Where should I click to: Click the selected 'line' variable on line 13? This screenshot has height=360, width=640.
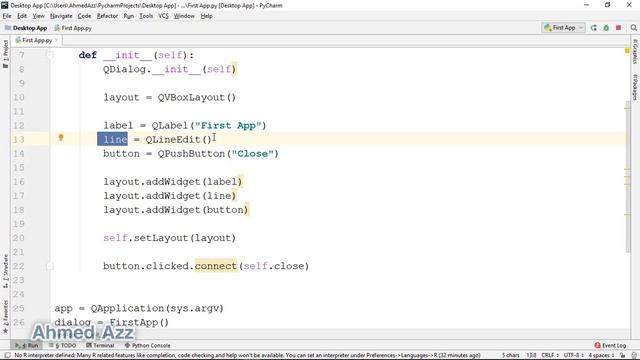tap(112, 140)
